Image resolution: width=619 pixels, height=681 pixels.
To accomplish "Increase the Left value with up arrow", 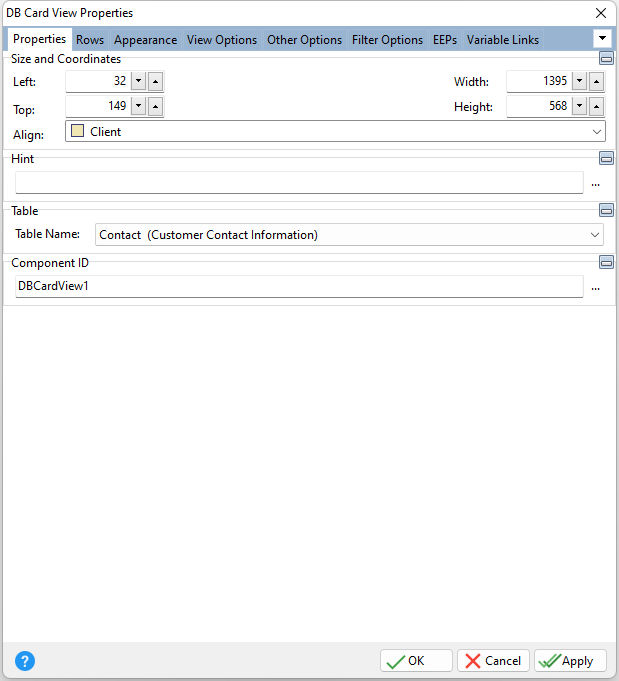I will tap(156, 81).
